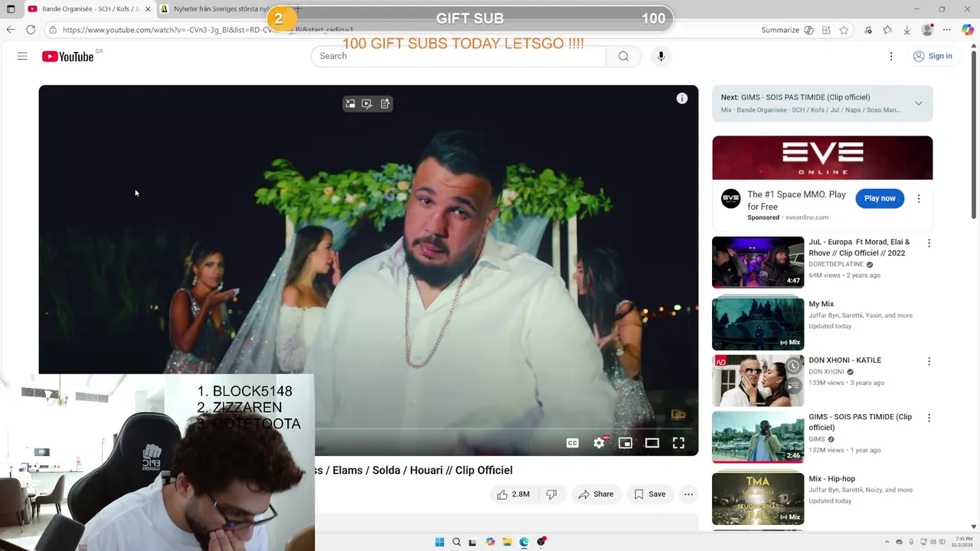Screen dimensions: 980x551
Task: Enter full screen video mode
Action: 678,442
